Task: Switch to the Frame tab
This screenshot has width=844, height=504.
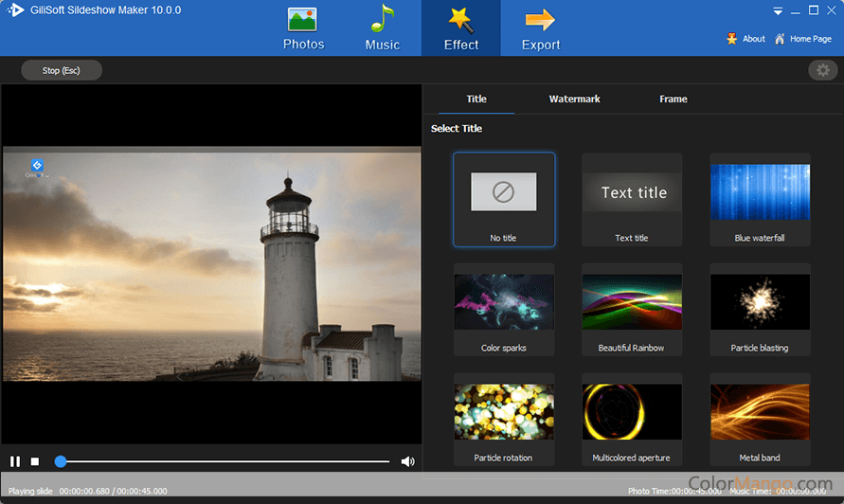Action: click(673, 99)
